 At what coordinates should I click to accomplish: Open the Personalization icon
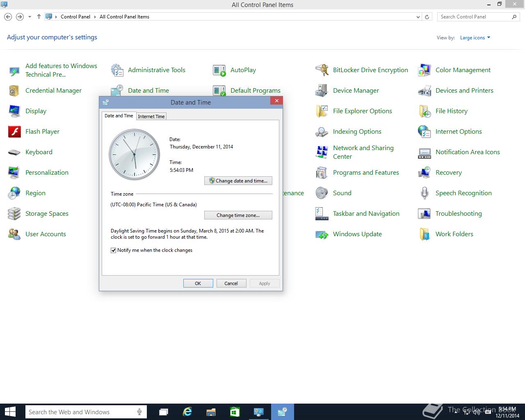[x=14, y=173]
